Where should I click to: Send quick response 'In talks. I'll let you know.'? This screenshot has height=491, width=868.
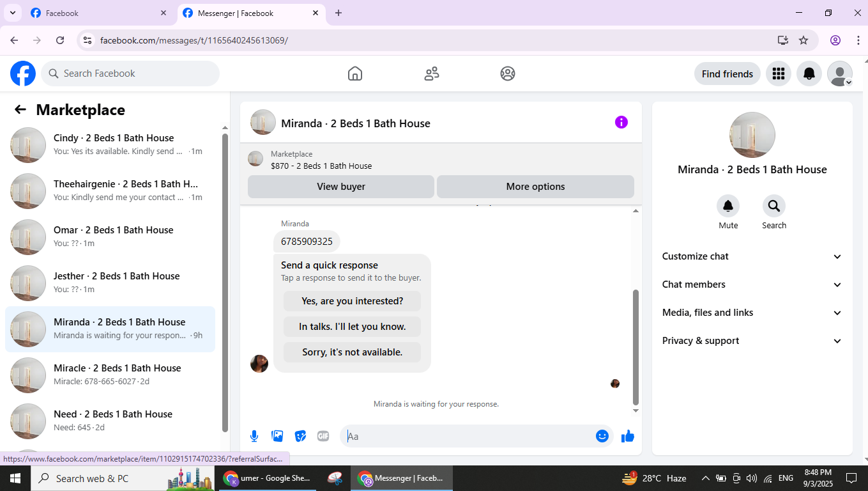click(353, 327)
